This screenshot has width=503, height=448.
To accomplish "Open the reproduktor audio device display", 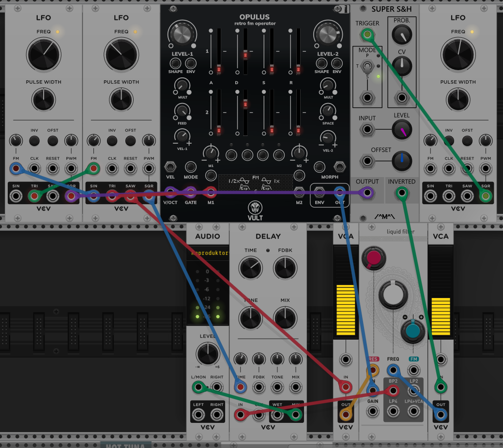I will click(x=208, y=253).
